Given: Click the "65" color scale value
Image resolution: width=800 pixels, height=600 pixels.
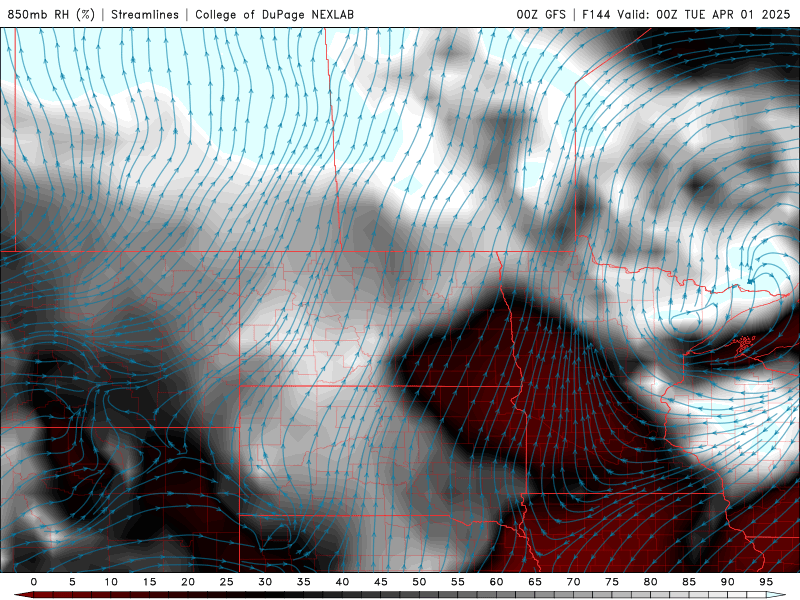Looking at the screenshot, I should pyautogui.click(x=534, y=582).
